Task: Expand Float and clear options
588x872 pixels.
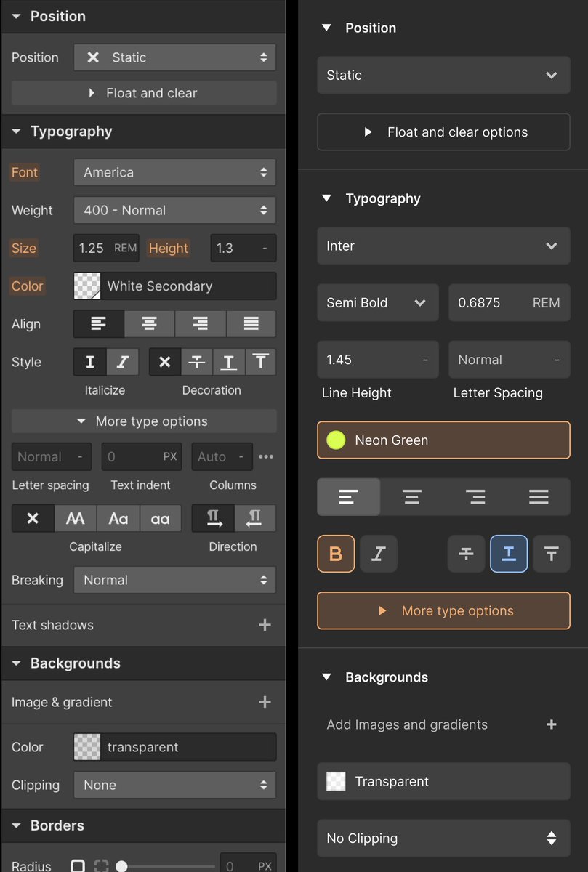Action: tap(443, 132)
